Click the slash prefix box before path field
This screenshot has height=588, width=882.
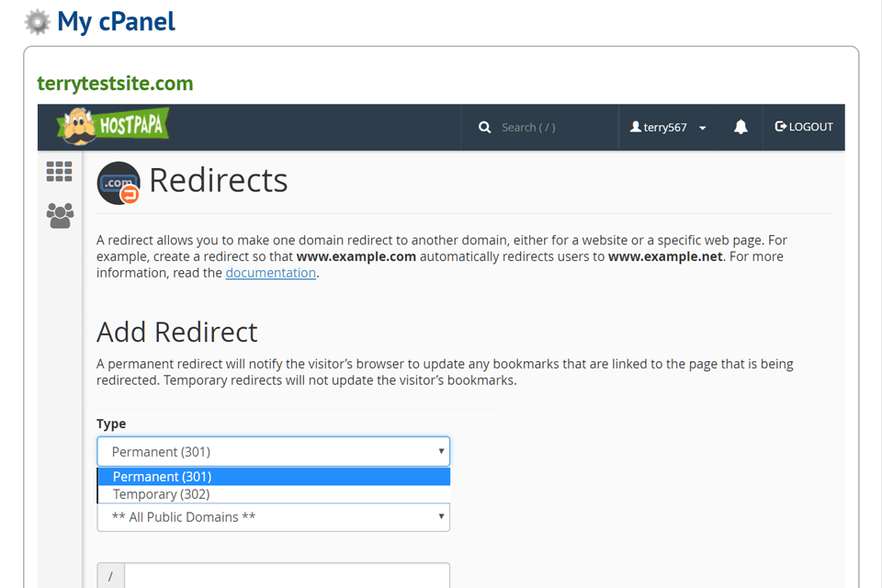click(x=110, y=576)
